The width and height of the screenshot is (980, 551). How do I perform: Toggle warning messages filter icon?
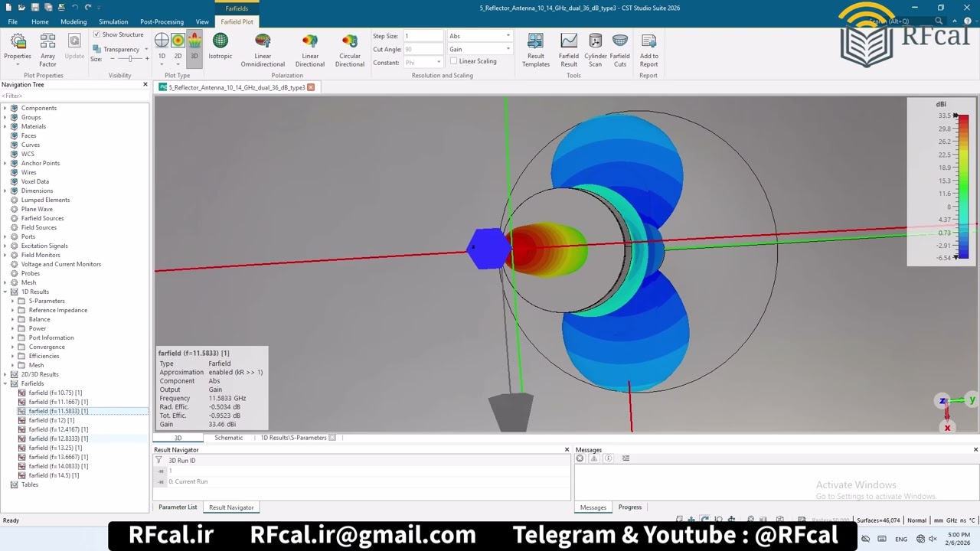click(x=593, y=458)
